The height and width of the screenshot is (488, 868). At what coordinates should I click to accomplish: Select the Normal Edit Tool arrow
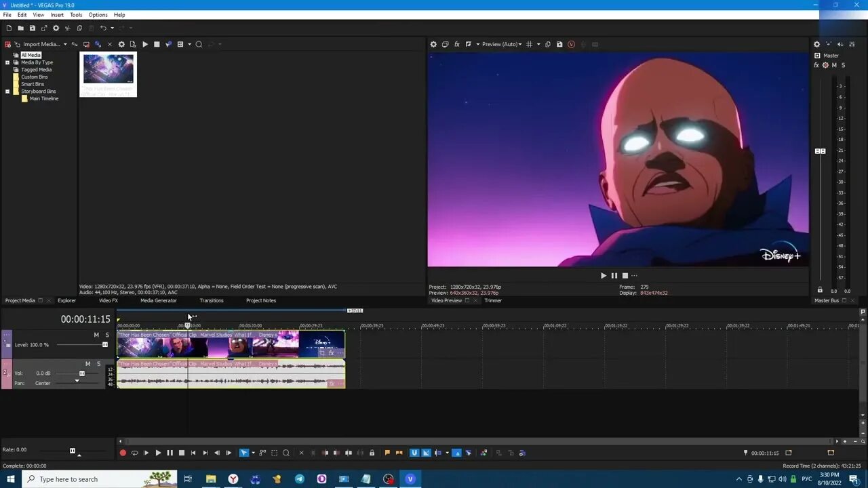coord(244,453)
